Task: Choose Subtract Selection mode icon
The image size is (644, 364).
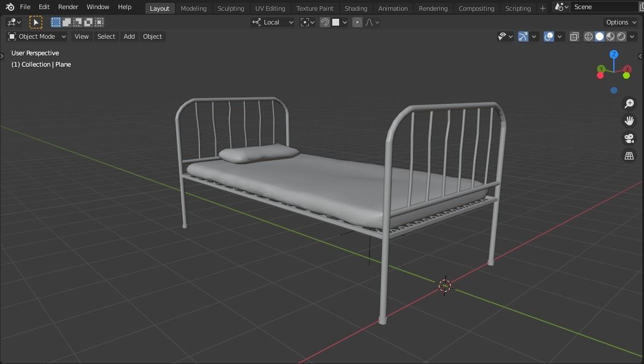Action: [77, 22]
